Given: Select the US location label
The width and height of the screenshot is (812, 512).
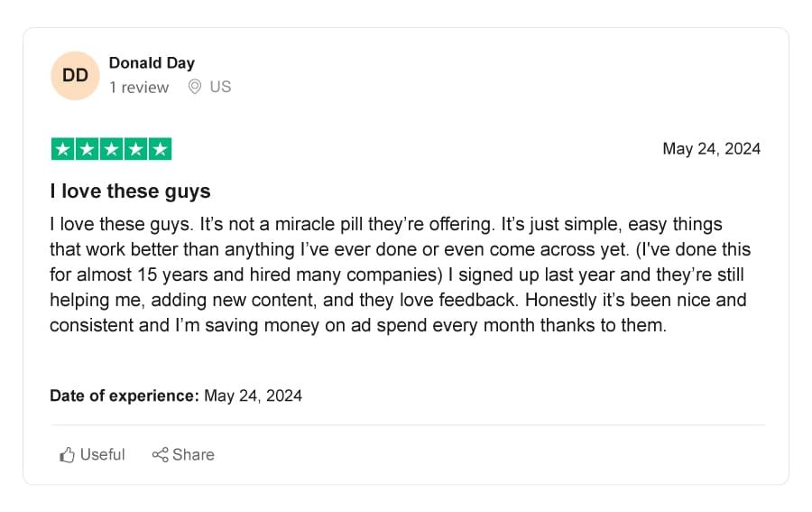Looking at the screenshot, I should pyautogui.click(x=221, y=87).
